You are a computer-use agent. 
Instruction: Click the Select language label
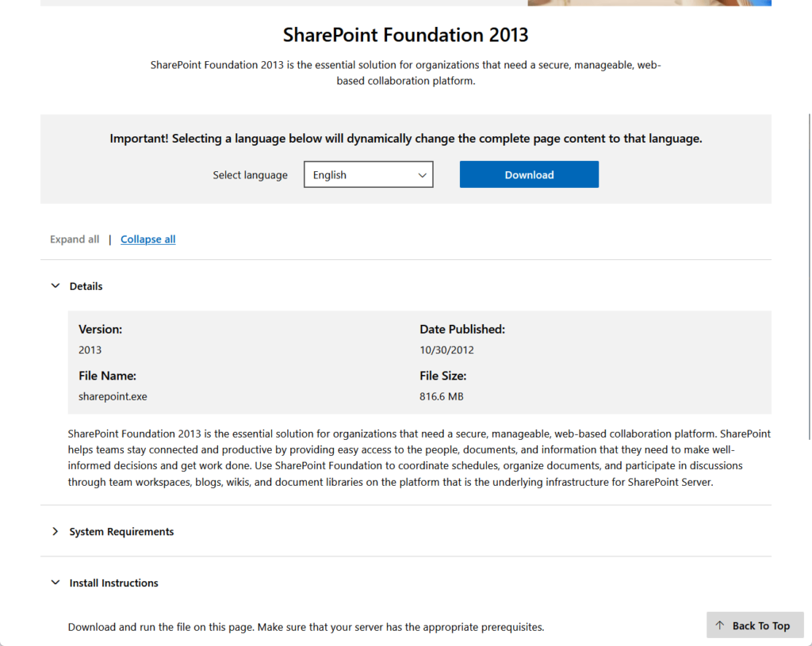[250, 175]
